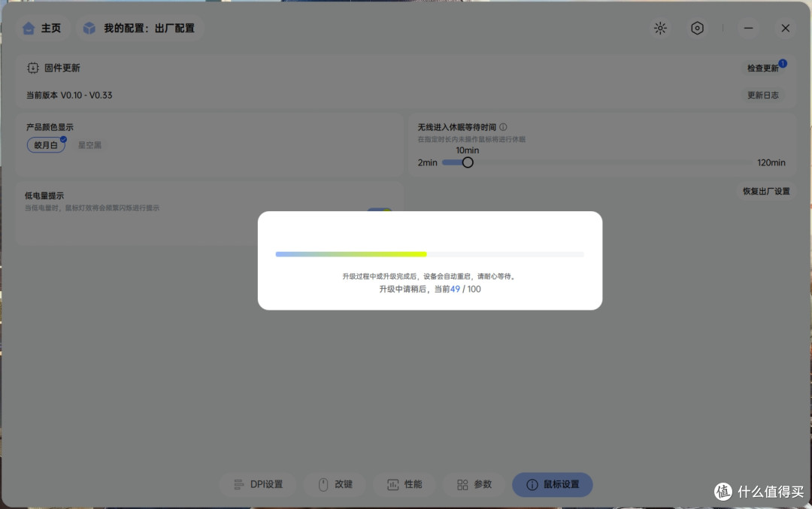The height and width of the screenshot is (509, 812).
Task: Select 星空黑 product color
Action: click(89, 145)
